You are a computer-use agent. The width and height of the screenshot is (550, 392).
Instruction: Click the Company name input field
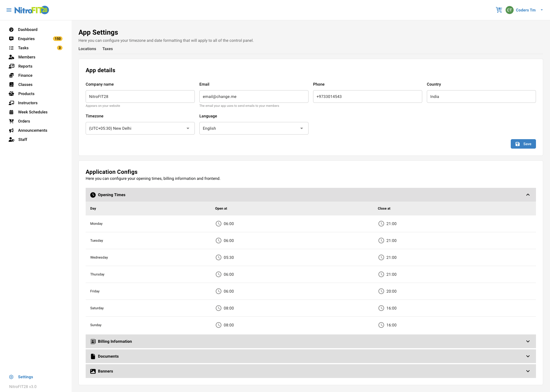[x=140, y=96]
